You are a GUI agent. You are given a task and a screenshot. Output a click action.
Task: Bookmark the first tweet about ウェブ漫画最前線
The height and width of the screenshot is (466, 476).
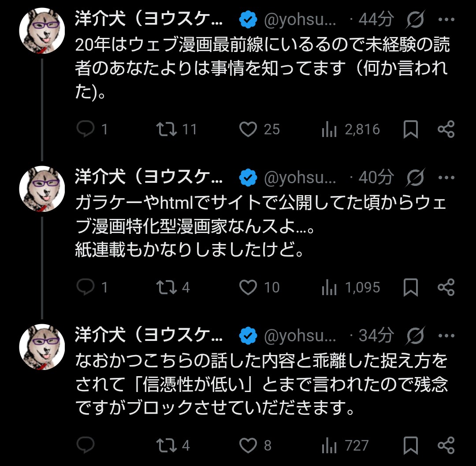coord(411,129)
